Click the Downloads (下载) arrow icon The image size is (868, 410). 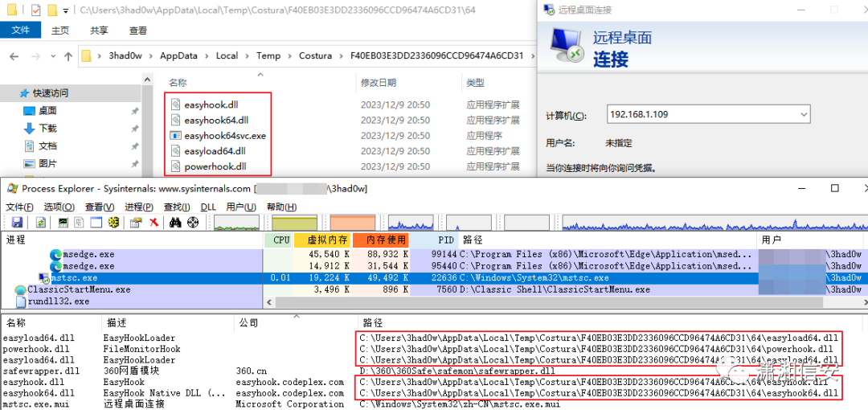[x=30, y=129]
